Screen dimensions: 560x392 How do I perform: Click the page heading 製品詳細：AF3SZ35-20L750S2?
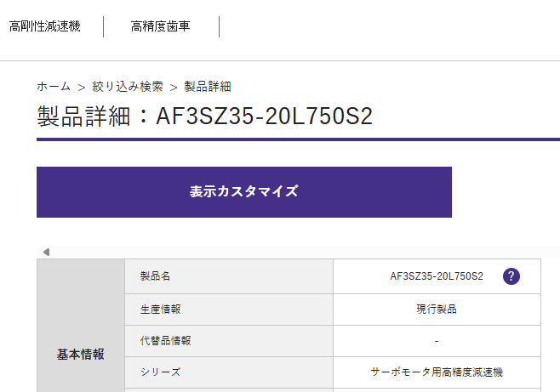(205, 116)
